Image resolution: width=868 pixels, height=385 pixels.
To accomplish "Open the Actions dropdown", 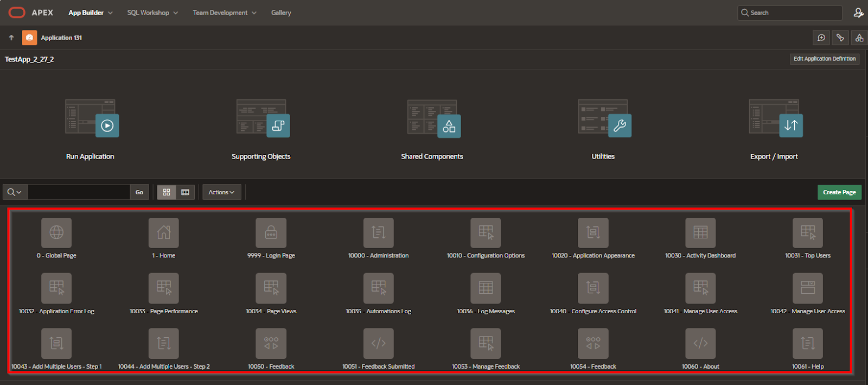I will coord(221,192).
